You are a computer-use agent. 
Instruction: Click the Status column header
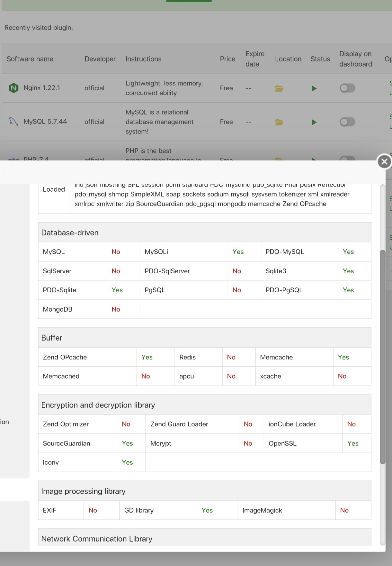(x=320, y=59)
